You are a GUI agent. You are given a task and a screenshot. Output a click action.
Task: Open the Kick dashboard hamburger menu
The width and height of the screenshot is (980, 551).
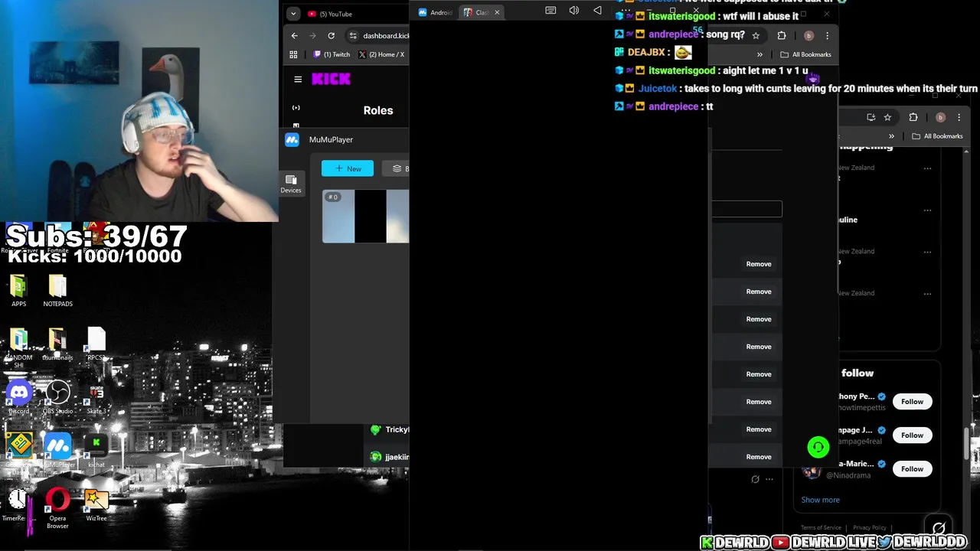[298, 79]
